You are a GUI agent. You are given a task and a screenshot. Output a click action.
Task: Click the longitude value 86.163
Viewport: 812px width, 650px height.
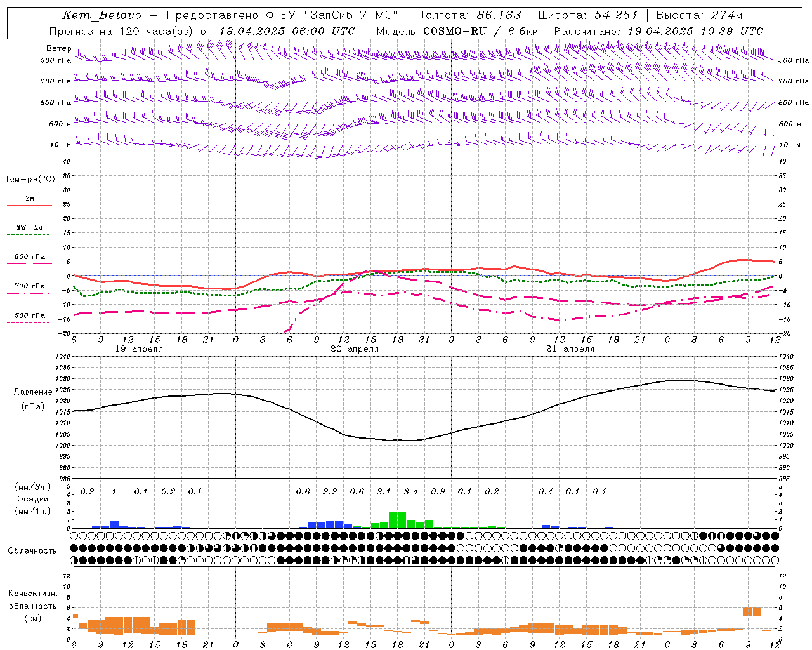[499, 15]
